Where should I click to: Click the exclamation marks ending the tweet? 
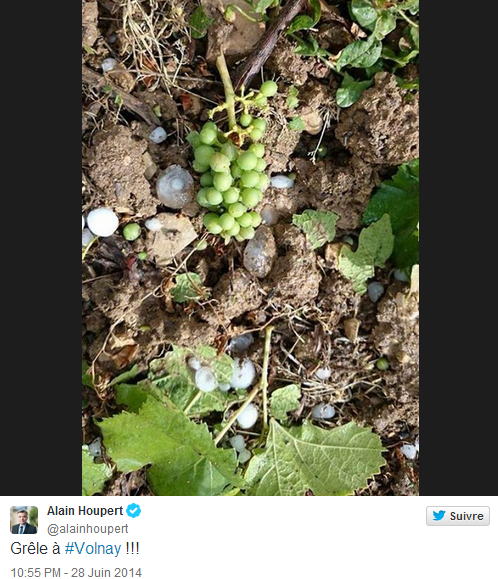pos(132,548)
